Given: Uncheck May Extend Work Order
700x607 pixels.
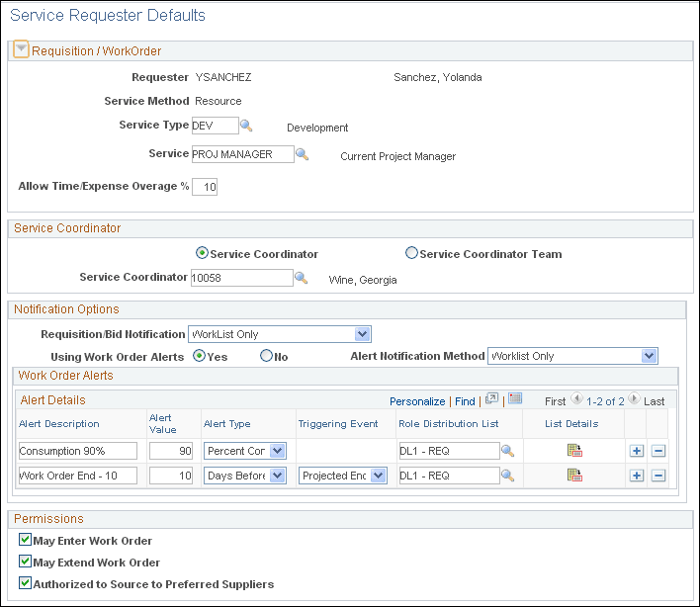Looking at the screenshot, I should [x=25, y=561].
